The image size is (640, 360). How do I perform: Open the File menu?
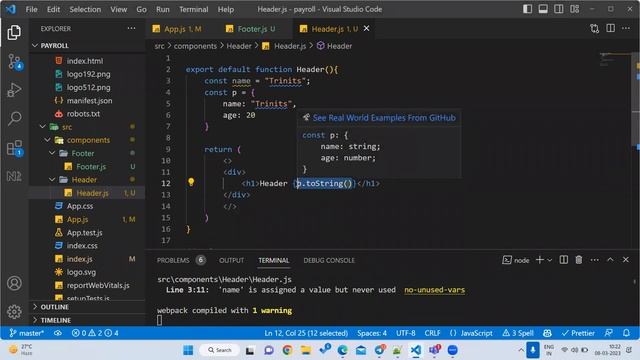click(31, 9)
